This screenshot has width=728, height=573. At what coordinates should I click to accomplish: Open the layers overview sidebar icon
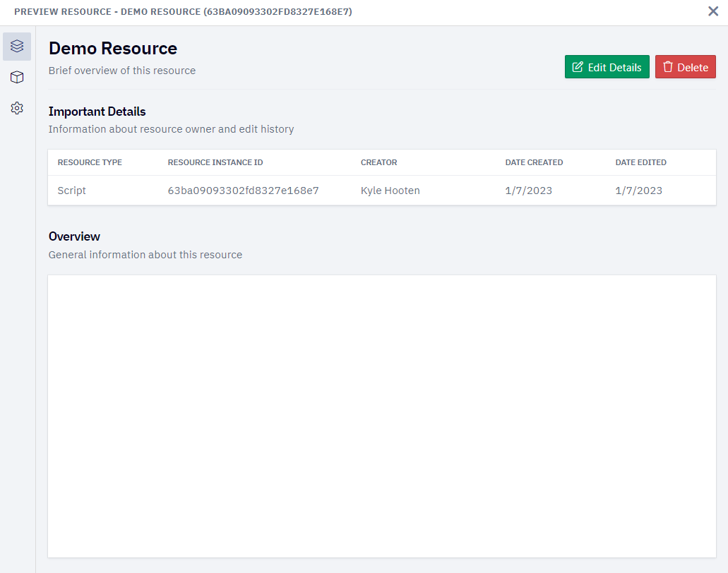17,47
